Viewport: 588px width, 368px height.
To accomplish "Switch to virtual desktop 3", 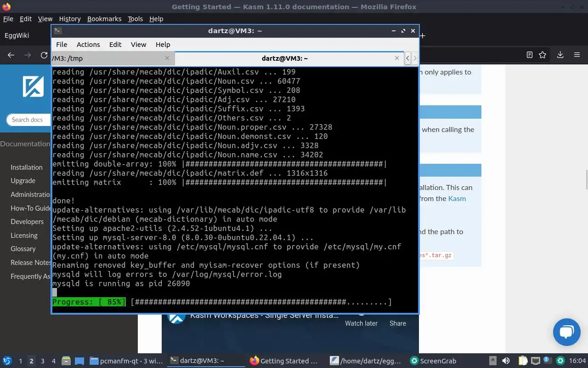I will pyautogui.click(x=42, y=361).
